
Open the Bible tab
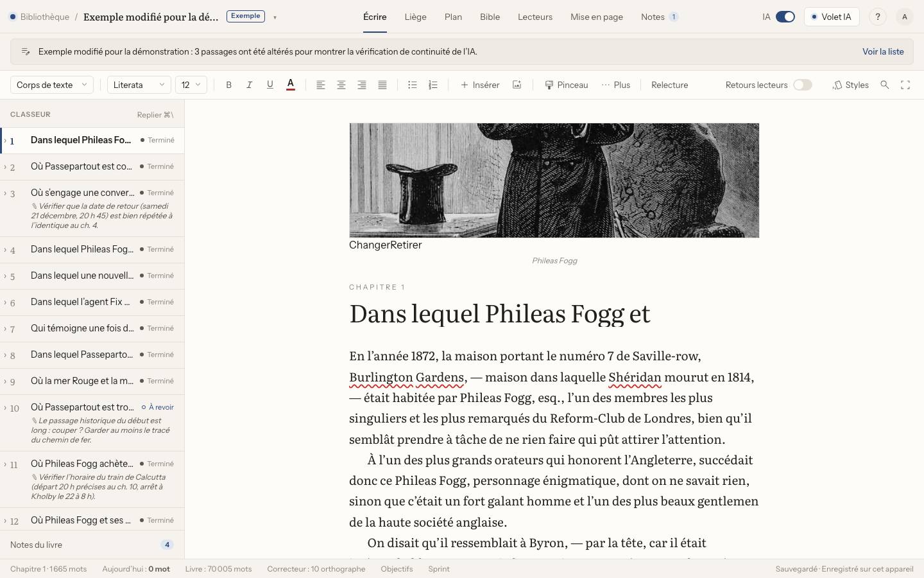tap(490, 17)
